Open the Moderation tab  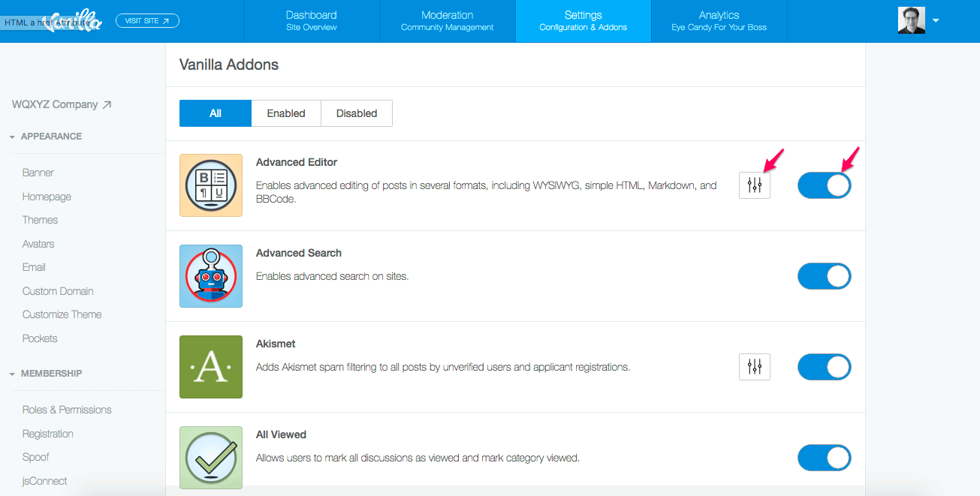click(x=447, y=21)
